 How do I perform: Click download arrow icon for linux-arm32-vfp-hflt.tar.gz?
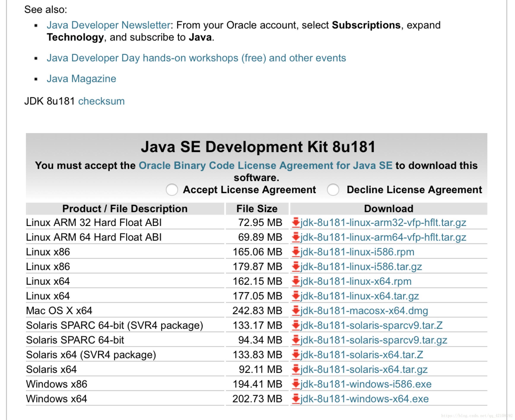pyautogui.click(x=296, y=223)
